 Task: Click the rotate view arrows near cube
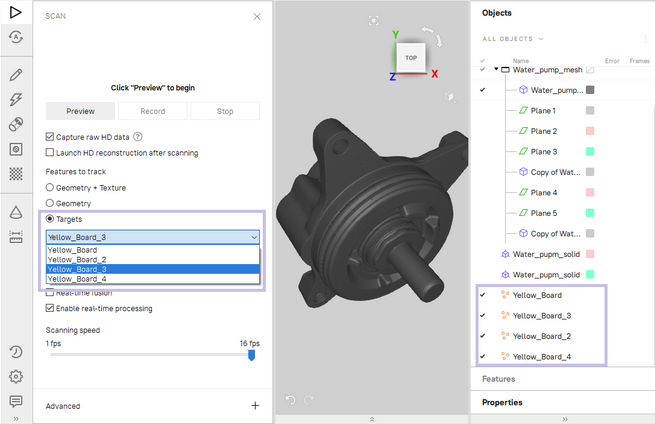(x=432, y=36)
